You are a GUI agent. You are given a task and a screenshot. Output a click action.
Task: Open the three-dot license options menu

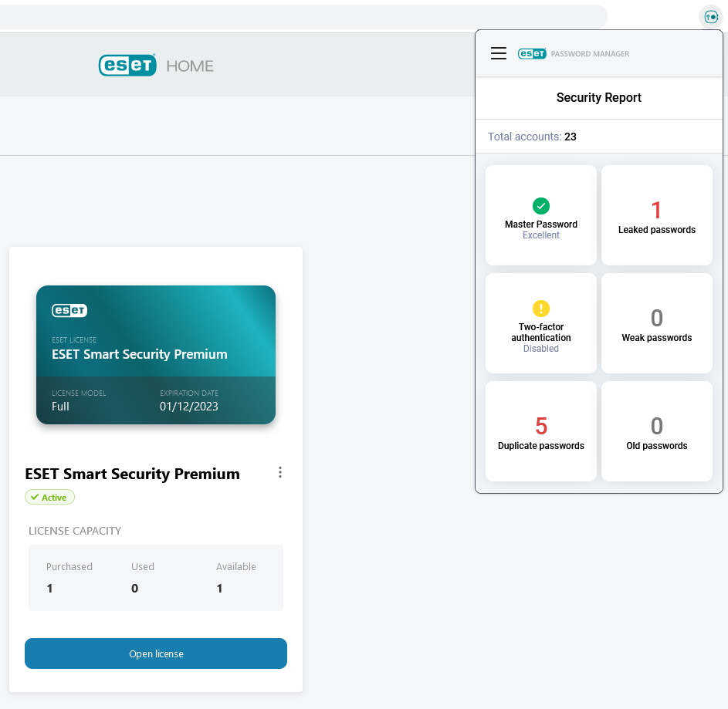click(x=280, y=472)
